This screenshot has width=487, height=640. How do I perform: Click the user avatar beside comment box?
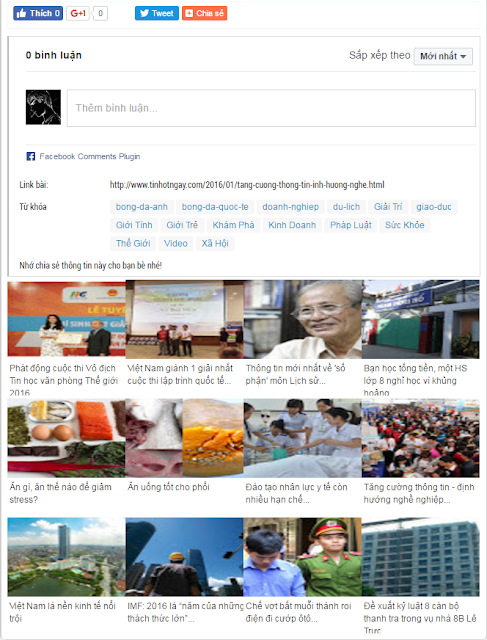(43, 107)
